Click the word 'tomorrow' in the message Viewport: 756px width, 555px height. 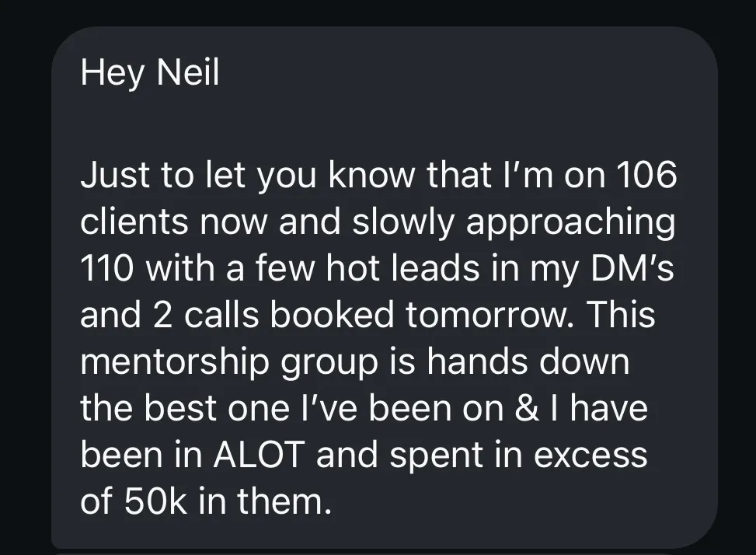(489, 314)
